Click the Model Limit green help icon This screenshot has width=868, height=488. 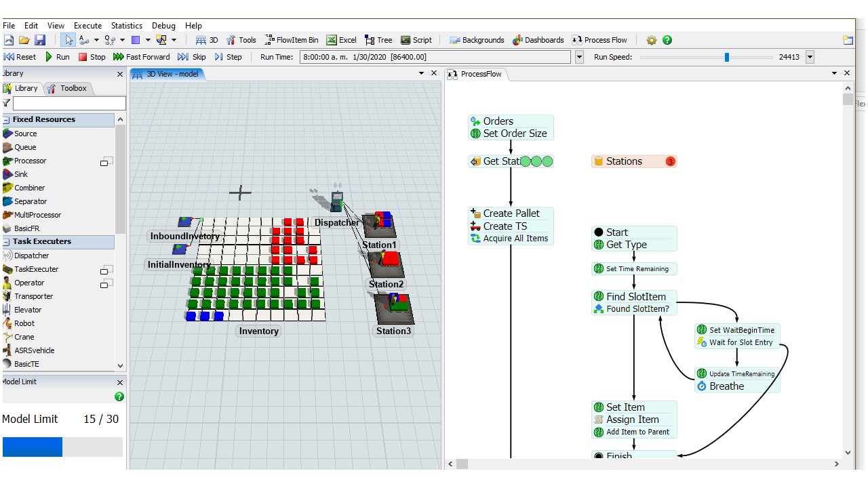pyautogui.click(x=119, y=396)
